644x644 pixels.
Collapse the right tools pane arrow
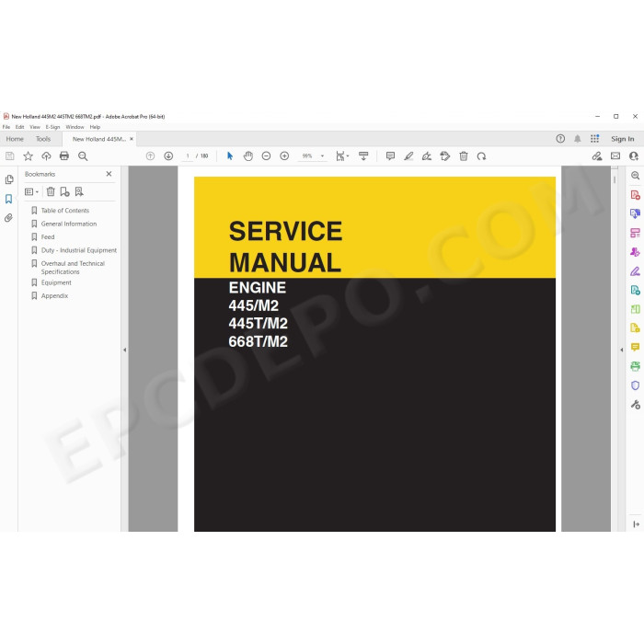click(621, 350)
